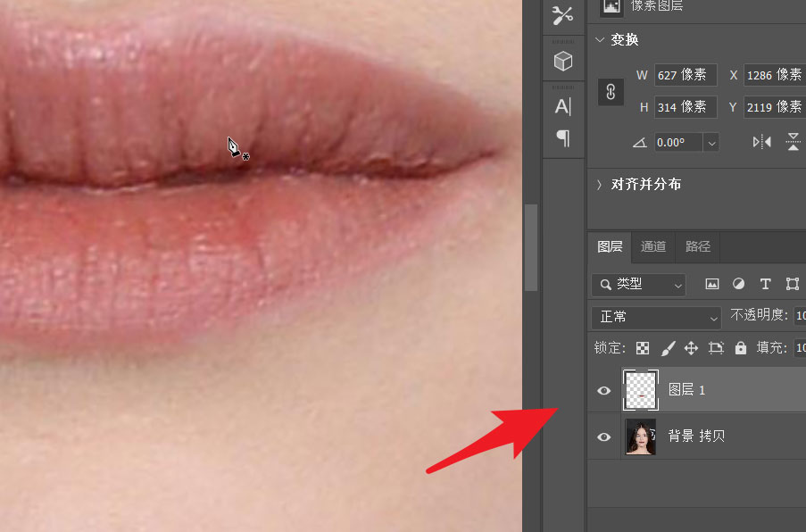The image size is (806, 532).
Task: Select the 背景 拷贝 layer thumbnail
Action: pyautogui.click(x=641, y=436)
